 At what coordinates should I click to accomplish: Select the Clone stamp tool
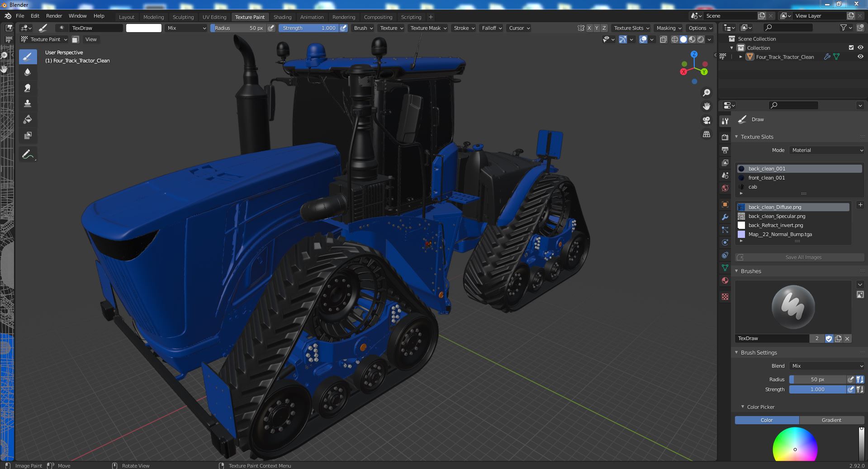28,104
